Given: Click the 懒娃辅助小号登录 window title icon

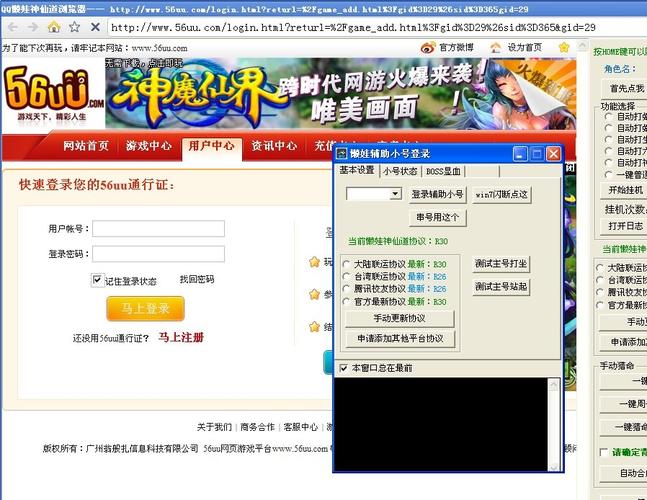Looking at the screenshot, I should pyautogui.click(x=341, y=154).
